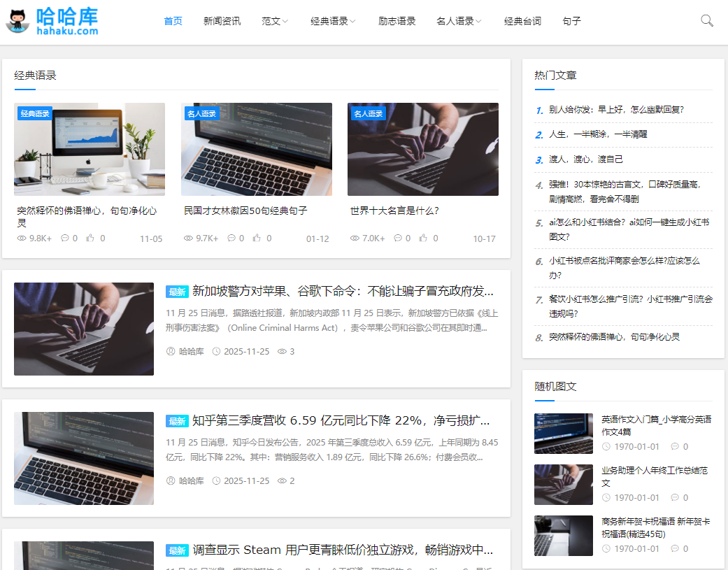Screen dimensions: 728x570
Task: Click the date clock icon on 知乎 article
Action: [216, 480]
